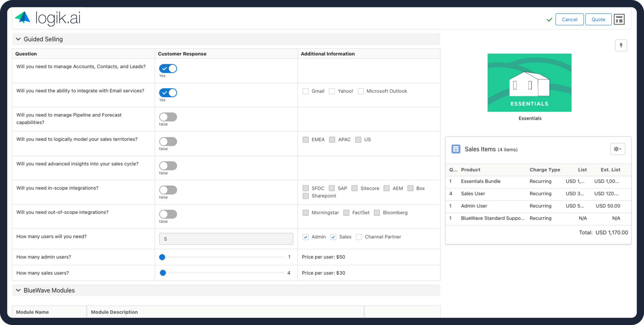Enable the sales territories toggle

168,141
